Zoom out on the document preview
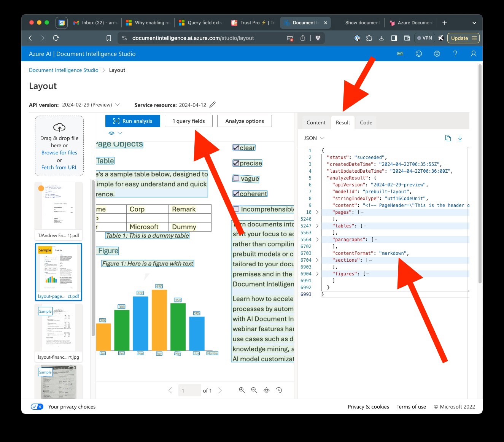 pos(254,390)
